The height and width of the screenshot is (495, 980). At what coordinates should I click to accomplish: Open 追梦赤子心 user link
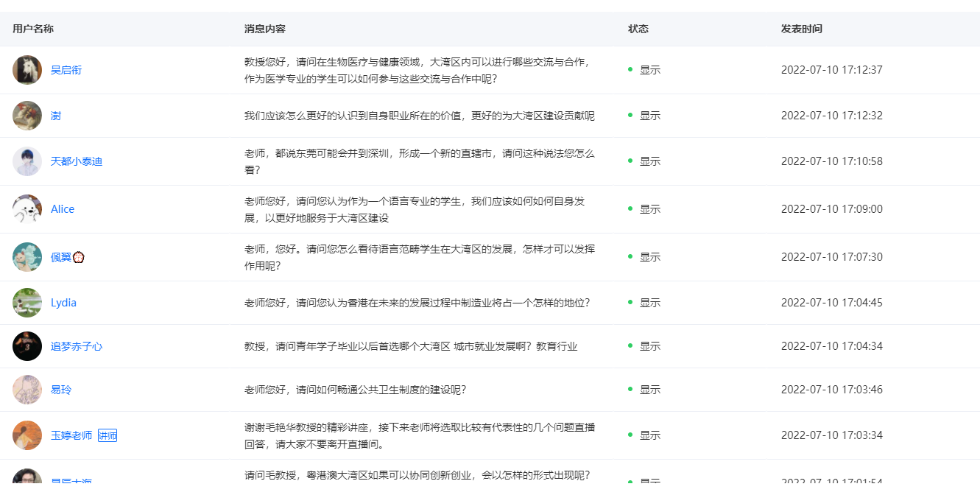[x=77, y=346]
